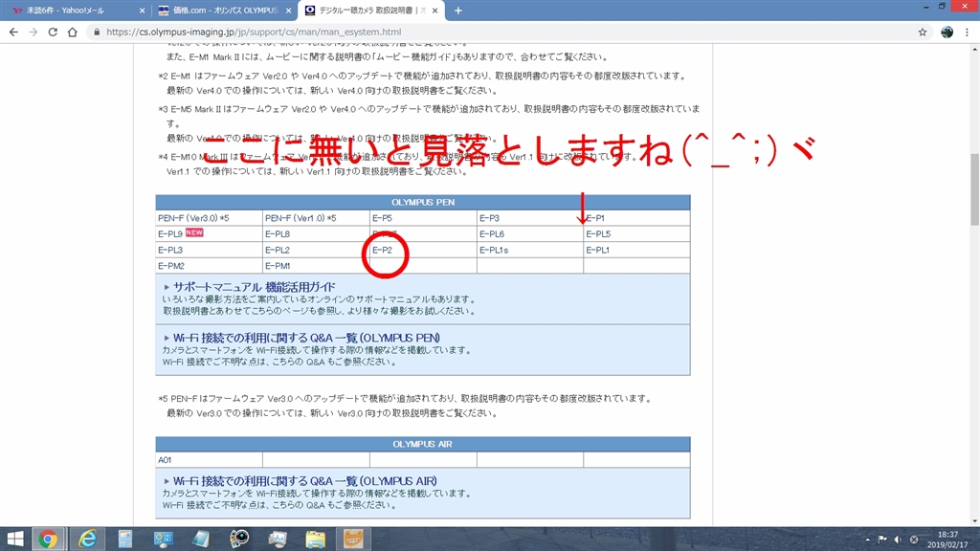The image size is (980, 551).
Task: Open the E-PL5 manual link
Action: point(598,234)
